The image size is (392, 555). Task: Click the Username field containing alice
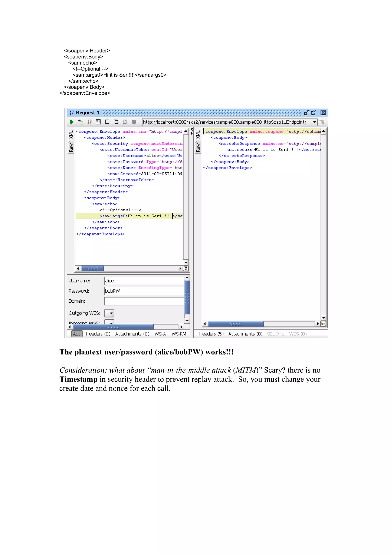pos(144,281)
